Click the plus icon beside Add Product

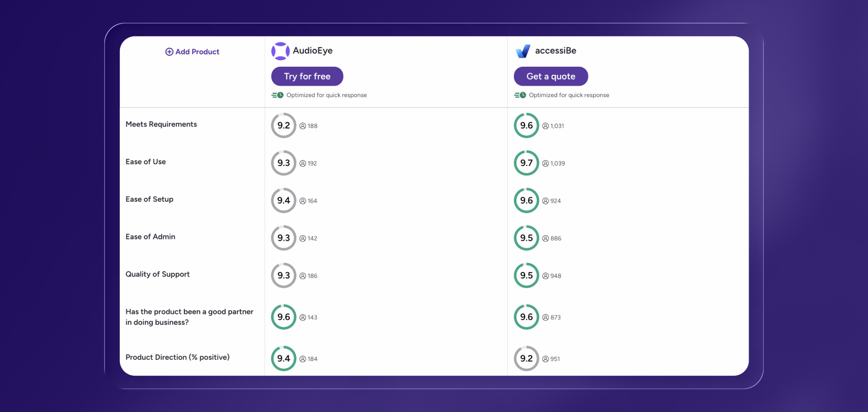[x=169, y=51]
